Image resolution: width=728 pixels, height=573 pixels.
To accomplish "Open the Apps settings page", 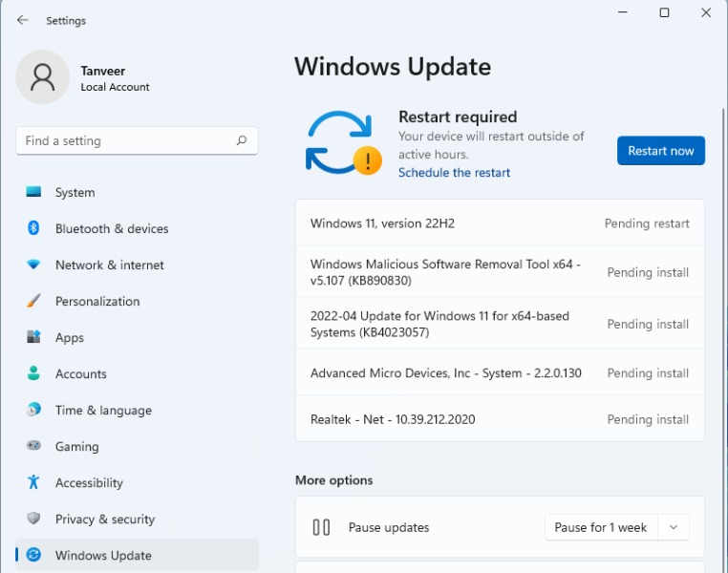I will click(137, 337).
